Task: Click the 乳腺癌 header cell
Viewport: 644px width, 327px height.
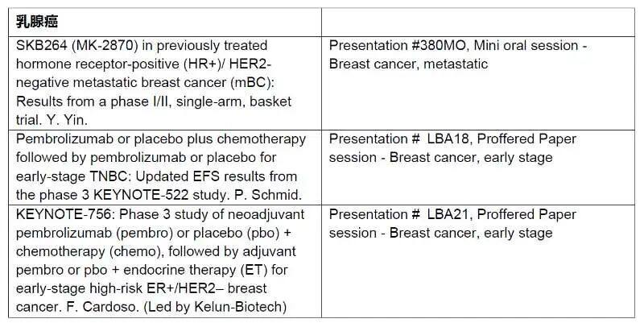Action: (x=165, y=23)
